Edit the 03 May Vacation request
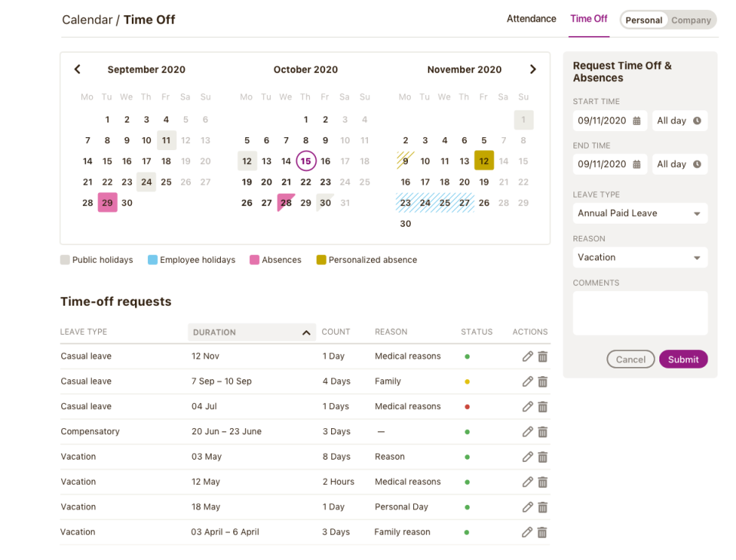 527,457
